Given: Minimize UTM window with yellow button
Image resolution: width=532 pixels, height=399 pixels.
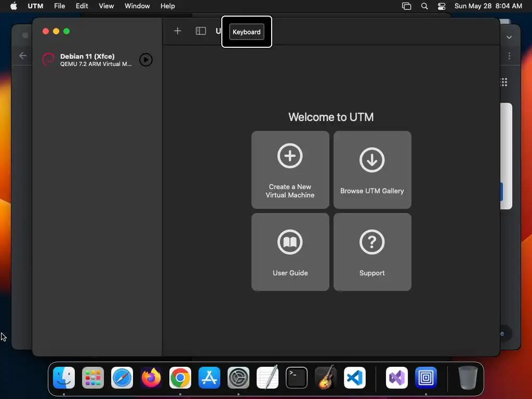Looking at the screenshot, I should click(x=56, y=31).
